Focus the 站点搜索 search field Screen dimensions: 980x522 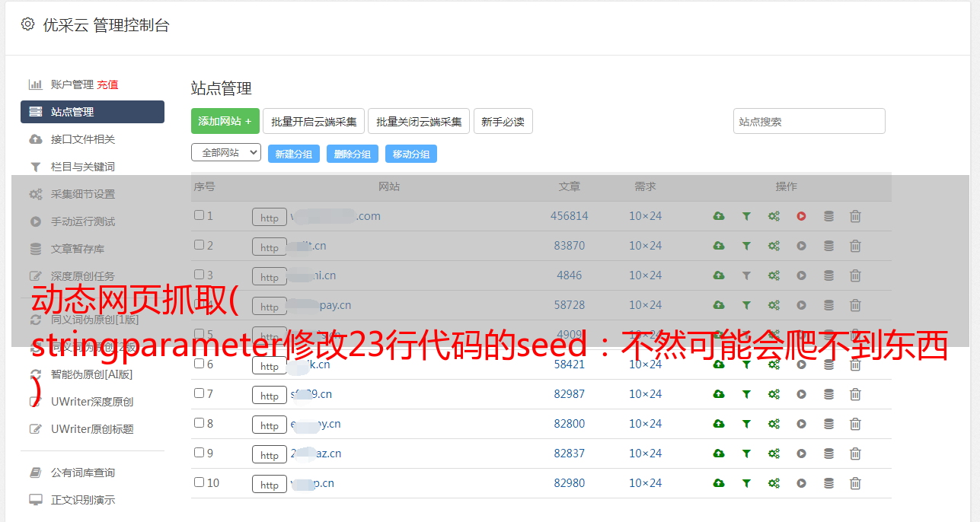click(809, 121)
